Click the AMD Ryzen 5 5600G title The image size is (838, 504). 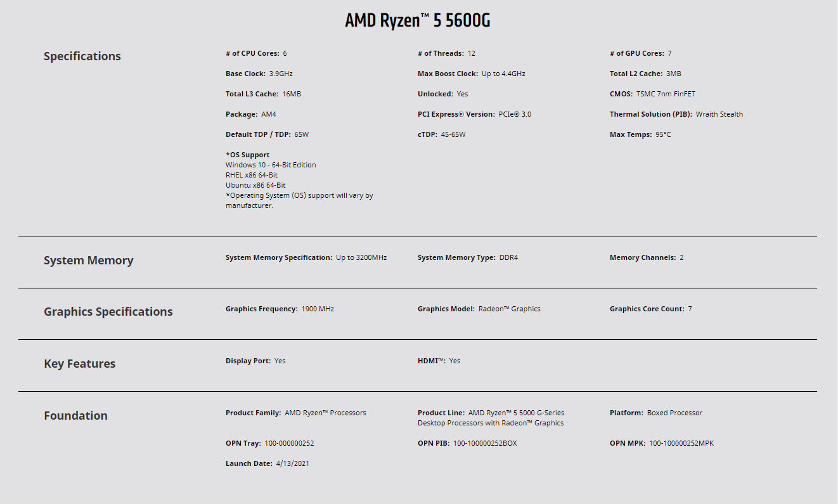tap(418, 21)
